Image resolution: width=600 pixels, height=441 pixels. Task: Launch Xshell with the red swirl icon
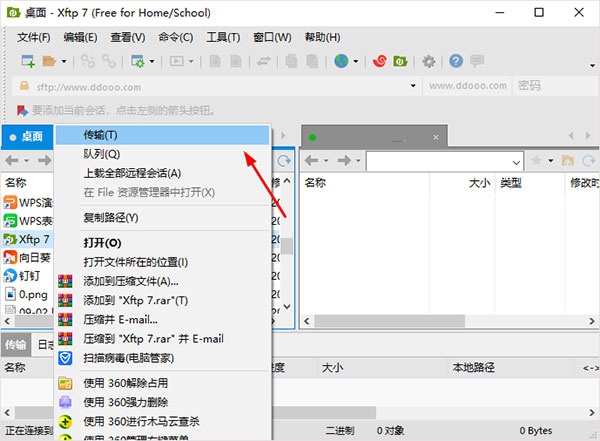(380, 61)
